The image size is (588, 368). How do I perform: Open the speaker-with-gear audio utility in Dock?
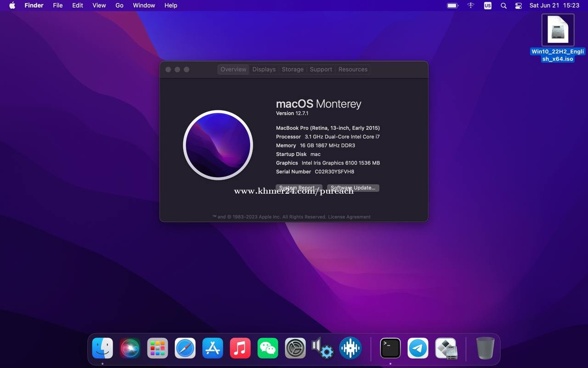point(322,348)
